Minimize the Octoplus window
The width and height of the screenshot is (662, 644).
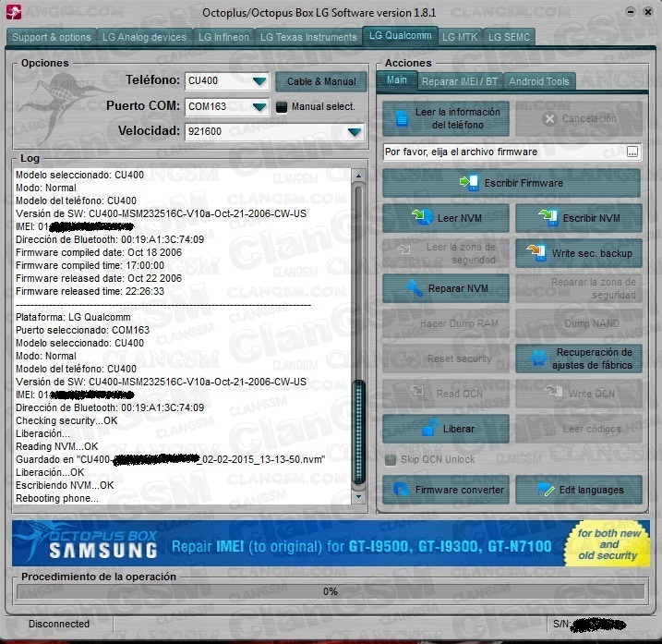[x=631, y=12]
